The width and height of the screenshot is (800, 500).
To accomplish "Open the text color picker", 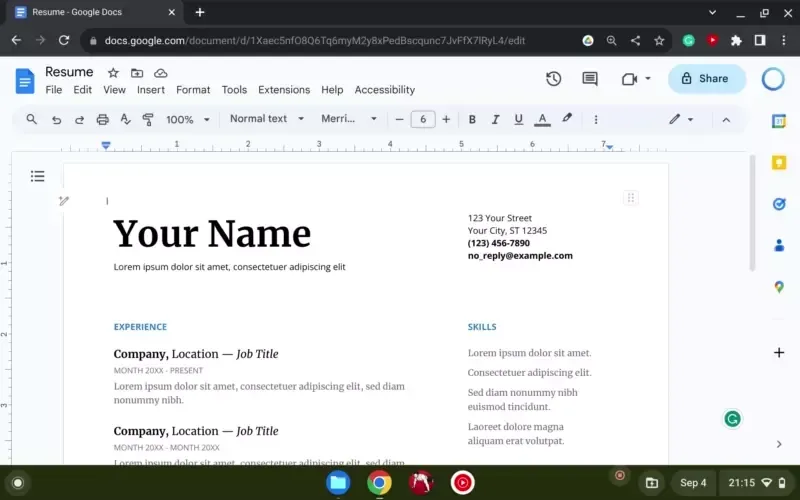I will (x=542, y=119).
